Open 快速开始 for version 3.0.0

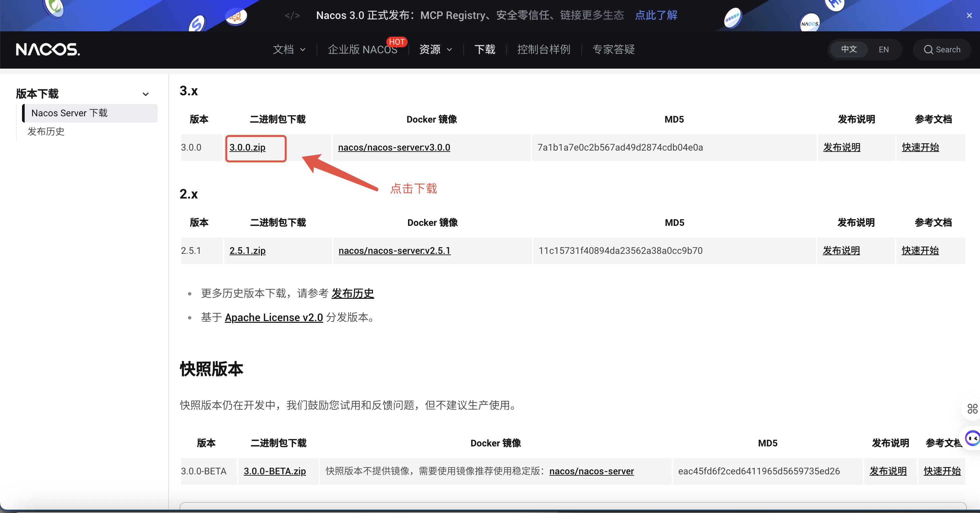[920, 148]
